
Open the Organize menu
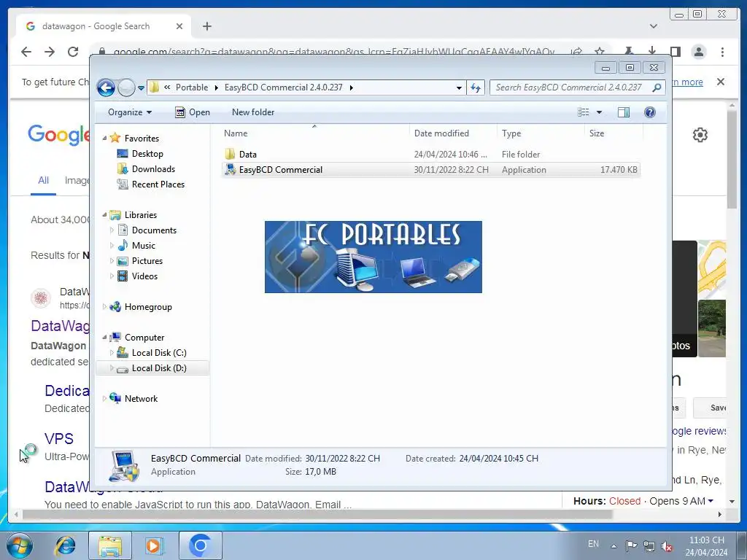[130, 112]
